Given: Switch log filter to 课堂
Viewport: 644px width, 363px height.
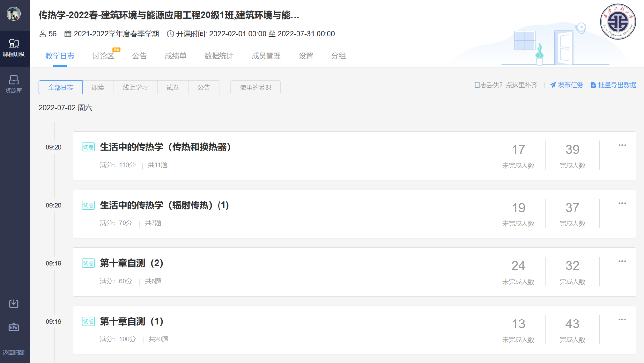Looking at the screenshot, I should (98, 87).
